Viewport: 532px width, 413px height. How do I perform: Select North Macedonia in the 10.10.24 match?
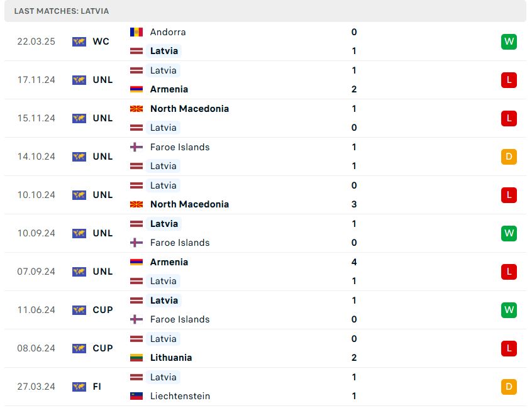(189, 204)
